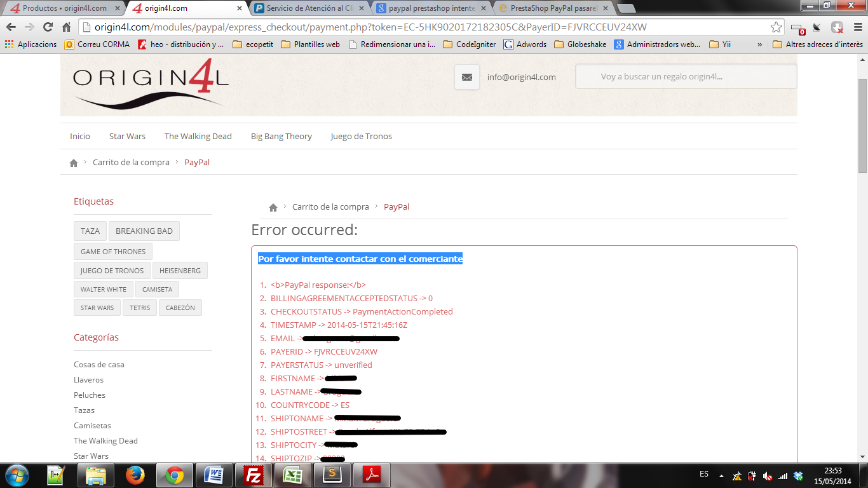This screenshot has width=868, height=488.
Task: Open The Walking Dead menu item
Action: tap(198, 137)
